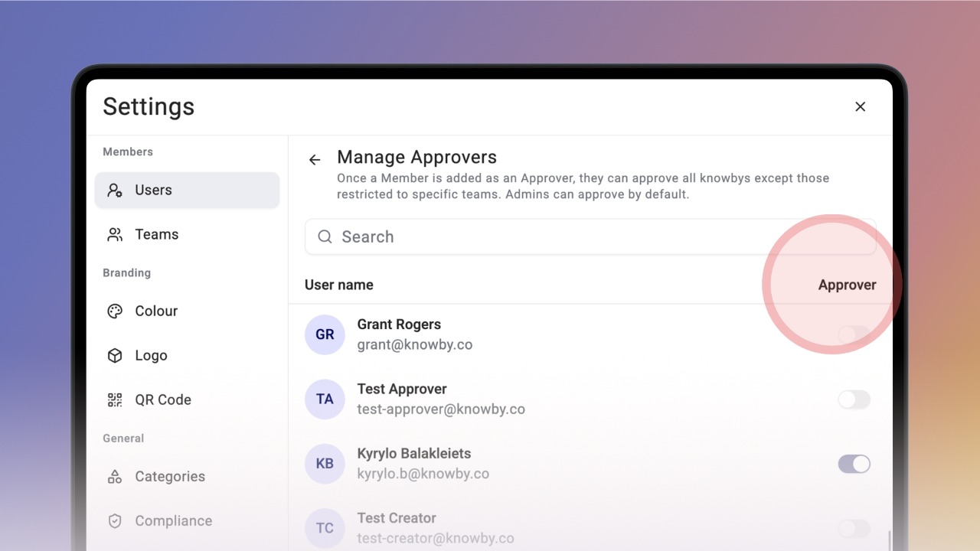Go to the Teams settings section

click(187, 235)
